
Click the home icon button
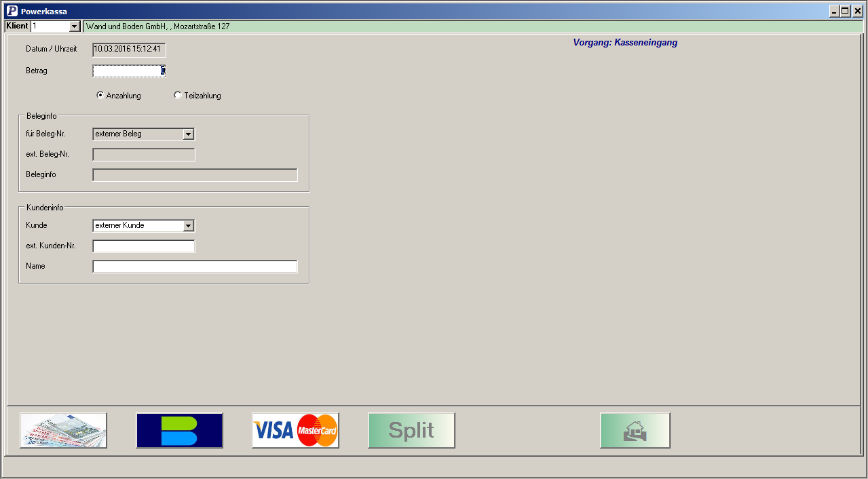point(635,431)
